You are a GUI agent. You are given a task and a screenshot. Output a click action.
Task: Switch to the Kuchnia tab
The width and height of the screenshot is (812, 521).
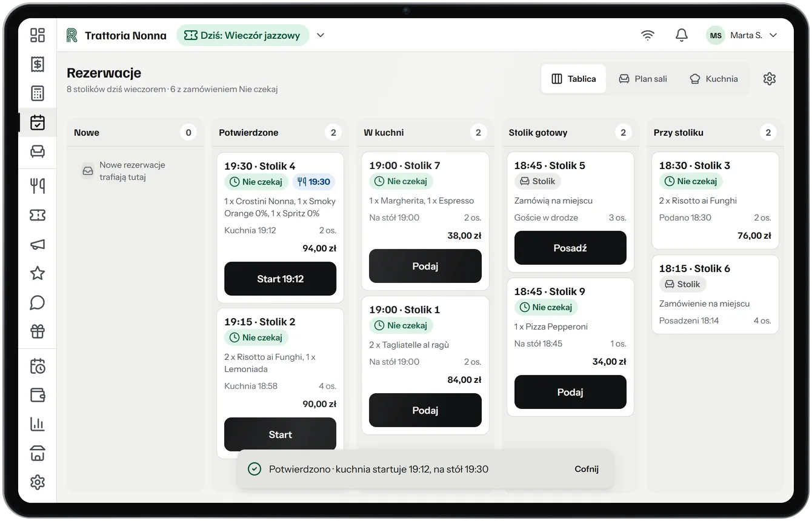(x=713, y=79)
